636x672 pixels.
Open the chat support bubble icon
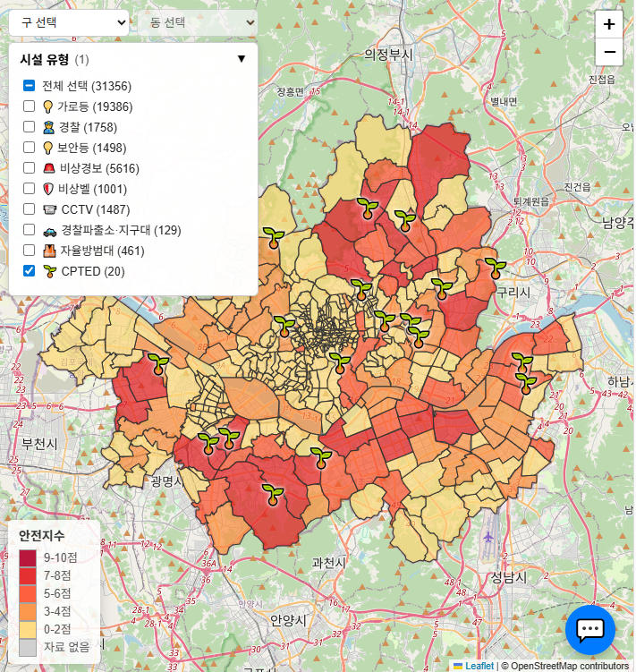click(590, 630)
